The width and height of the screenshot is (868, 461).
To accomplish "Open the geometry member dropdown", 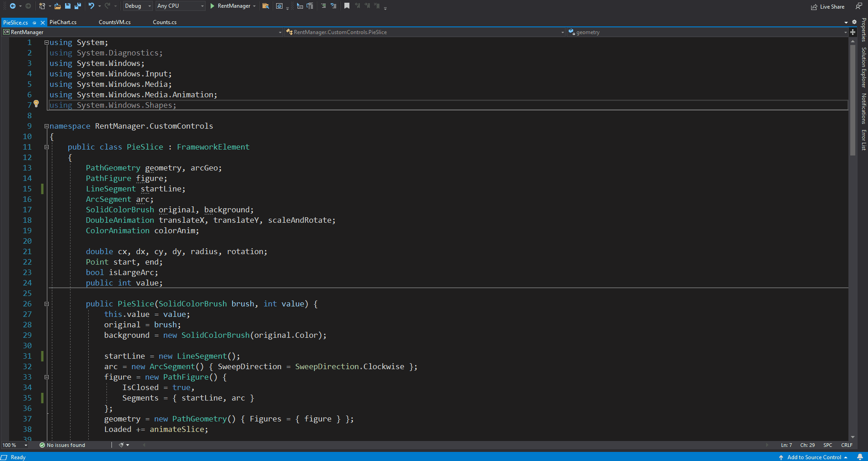I will [x=707, y=32].
